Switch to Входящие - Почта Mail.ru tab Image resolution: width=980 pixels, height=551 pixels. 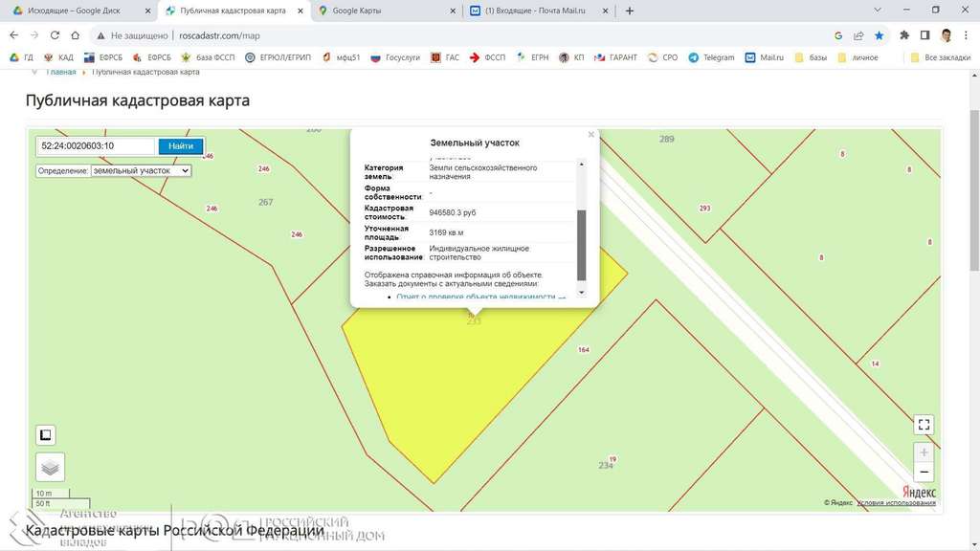(x=536, y=11)
